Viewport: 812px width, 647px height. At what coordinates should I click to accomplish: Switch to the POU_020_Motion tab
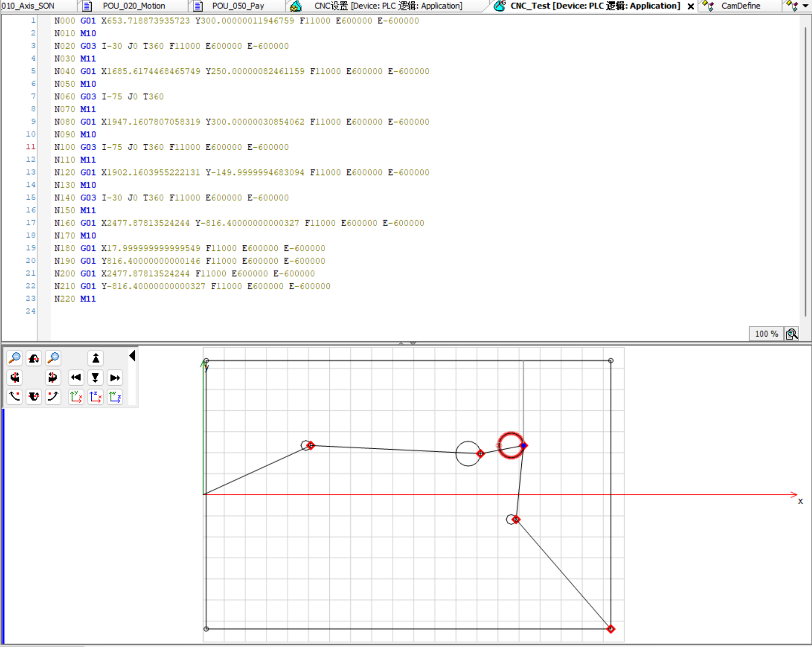pyautogui.click(x=134, y=6)
